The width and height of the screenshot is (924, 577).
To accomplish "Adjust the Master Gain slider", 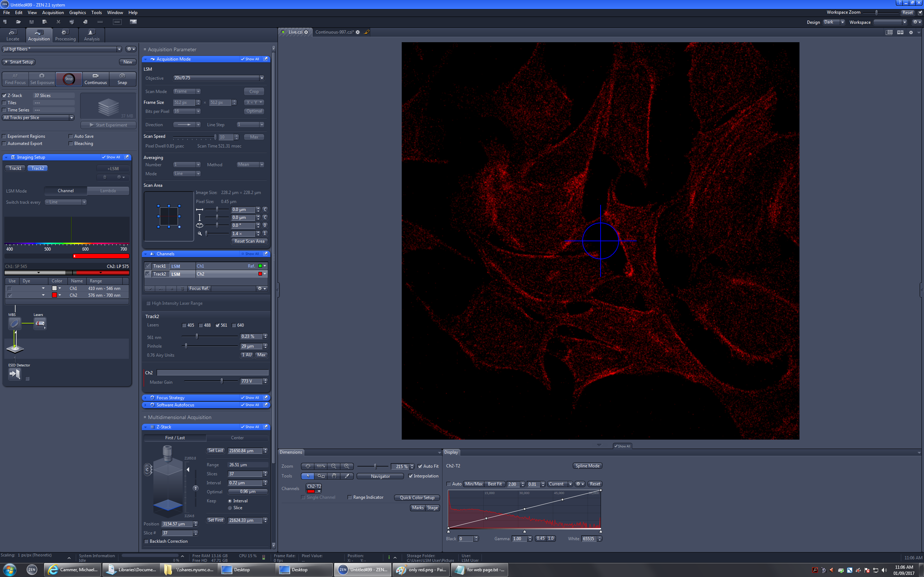I will pos(222,381).
